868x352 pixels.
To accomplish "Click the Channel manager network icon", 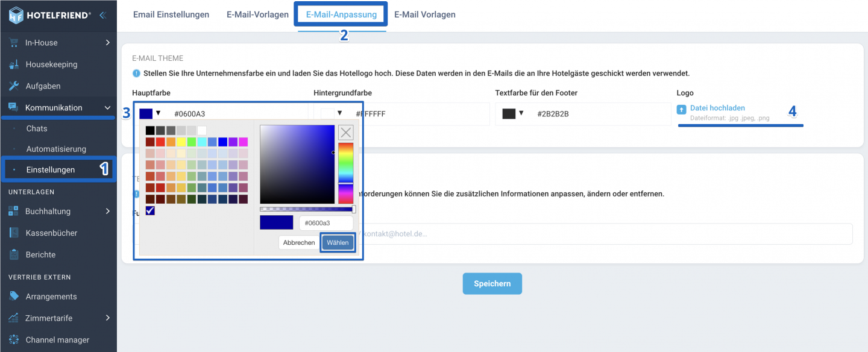I will pos(14,340).
